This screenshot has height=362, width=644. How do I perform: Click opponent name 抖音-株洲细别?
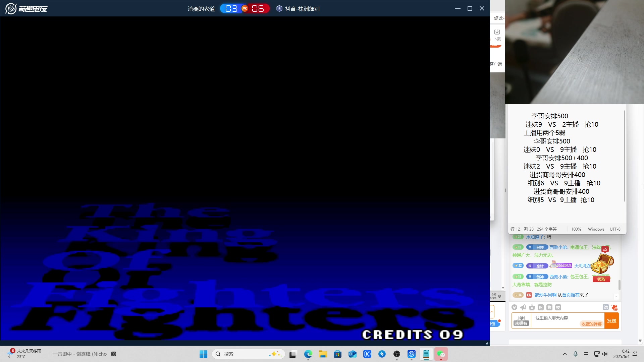(302, 9)
